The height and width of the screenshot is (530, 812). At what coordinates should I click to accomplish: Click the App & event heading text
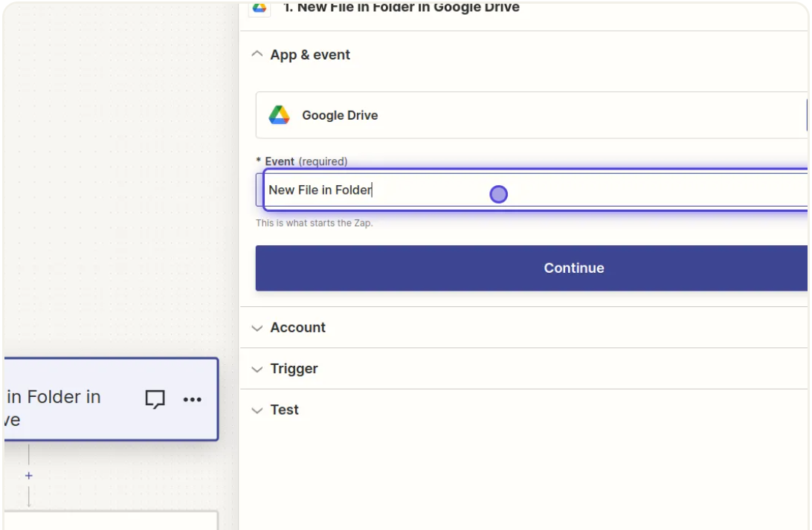[310, 55]
